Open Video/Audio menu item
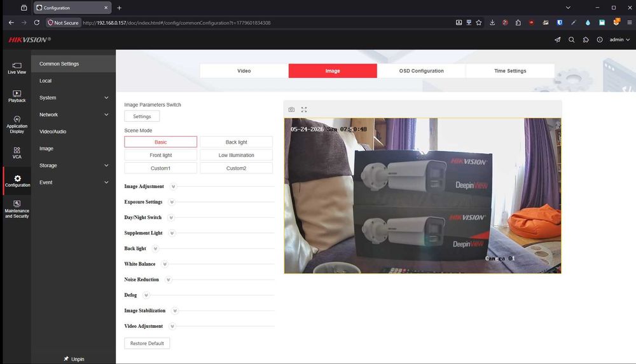Viewport: 636px width, 364px height. click(73, 131)
